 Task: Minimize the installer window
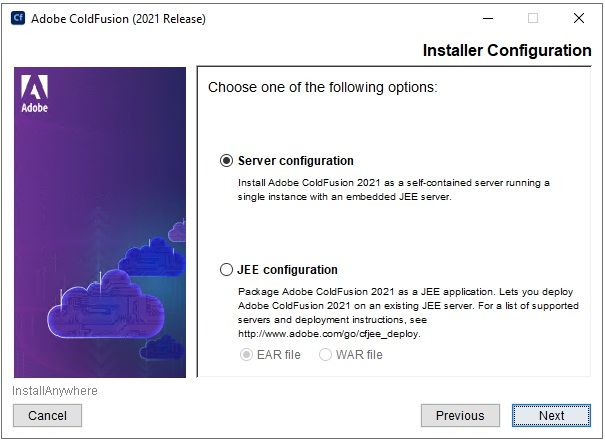(488, 18)
